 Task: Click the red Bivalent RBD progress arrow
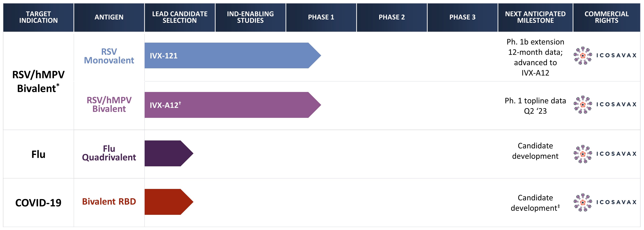click(x=166, y=202)
